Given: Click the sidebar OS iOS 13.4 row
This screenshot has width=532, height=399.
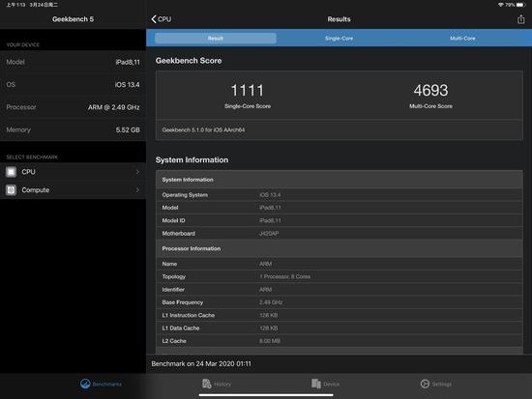Looking at the screenshot, I should (x=73, y=85).
